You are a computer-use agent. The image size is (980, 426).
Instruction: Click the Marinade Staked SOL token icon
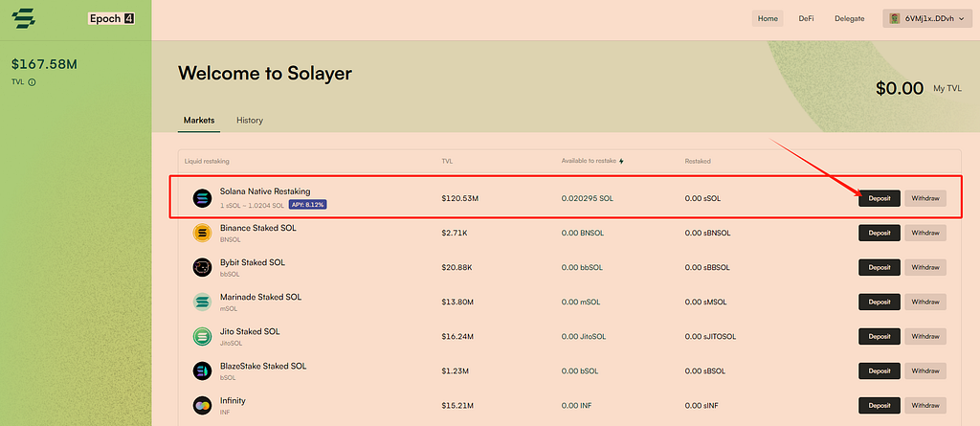click(x=202, y=302)
